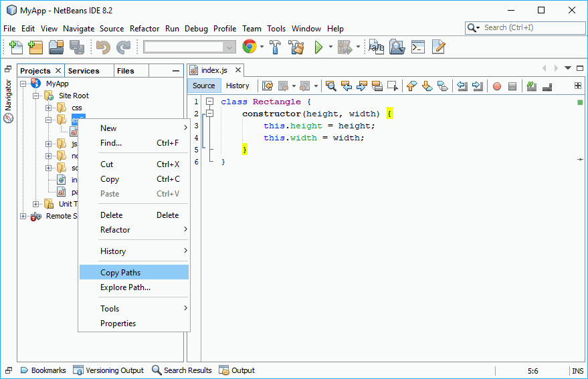Click the Chrome browser icon in toolbar
Screen dimensions: 588x379
250,47
